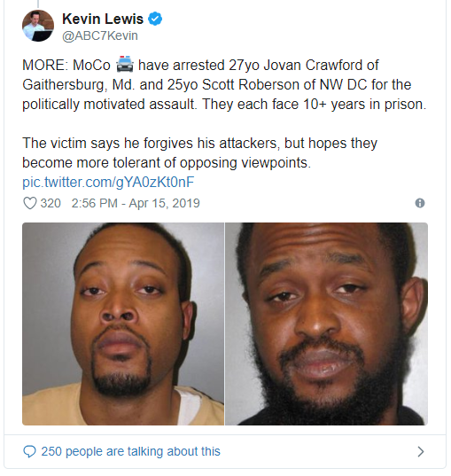Open Kevin Lewis profile avatar
This screenshot has width=451, height=476.
pyautogui.click(x=38, y=26)
